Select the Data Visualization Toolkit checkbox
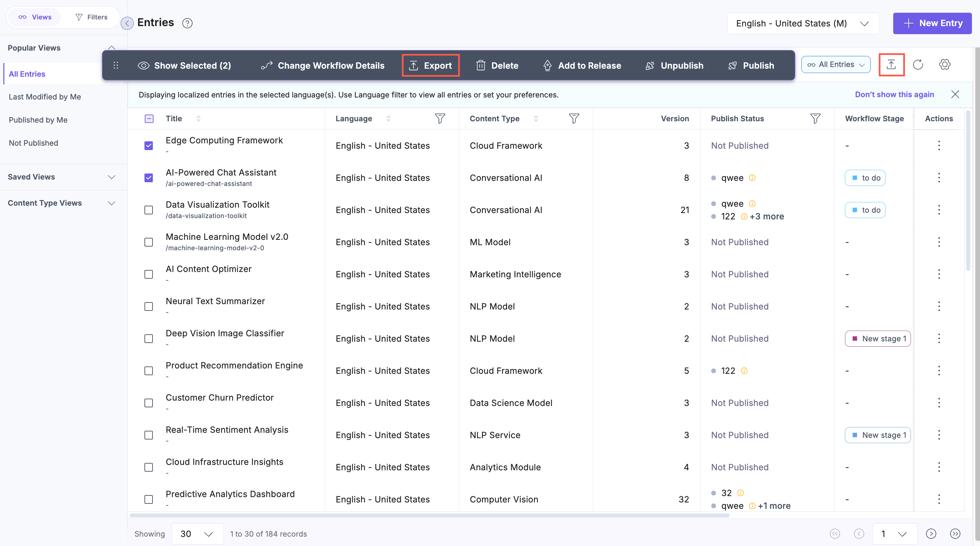The width and height of the screenshot is (980, 546). click(x=148, y=210)
